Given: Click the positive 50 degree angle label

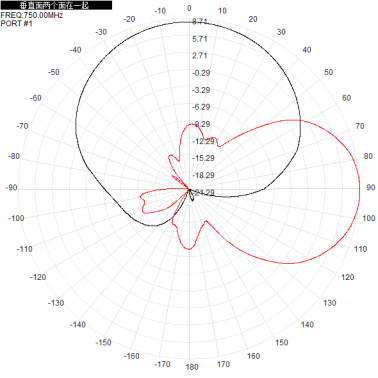Looking at the screenshot, I should tap(329, 72).
